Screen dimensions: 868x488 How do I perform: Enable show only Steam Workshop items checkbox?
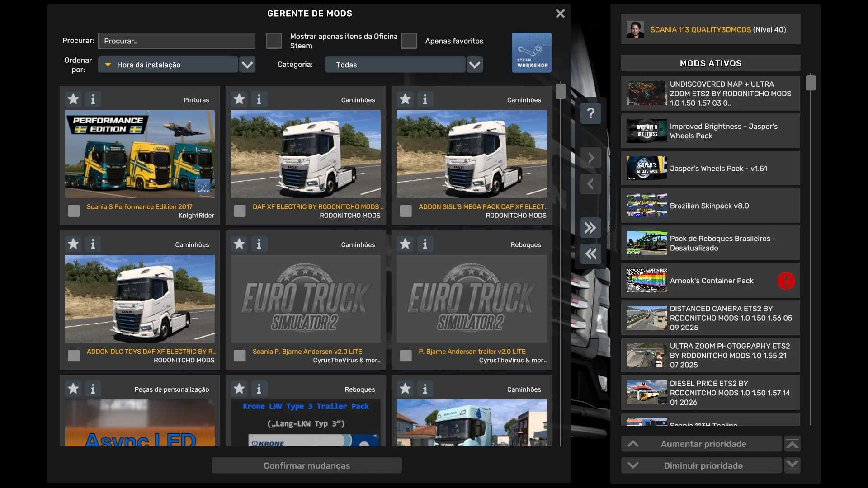274,41
